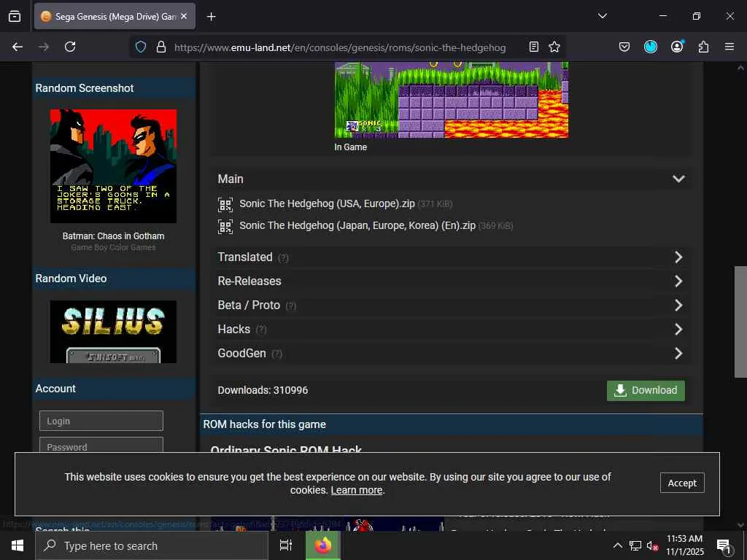747x560 pixels.
Task: Open the blue circular extension icon
Action: pyautogui.click(x=650, y=47)
